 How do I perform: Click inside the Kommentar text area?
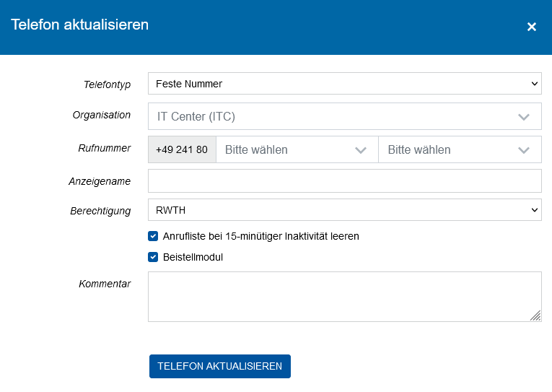coord(339,296)
